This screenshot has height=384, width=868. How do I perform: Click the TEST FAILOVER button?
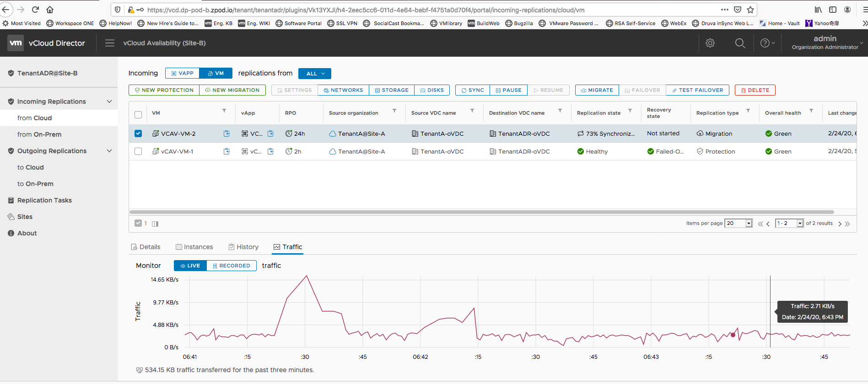click(x=697, y=90)
